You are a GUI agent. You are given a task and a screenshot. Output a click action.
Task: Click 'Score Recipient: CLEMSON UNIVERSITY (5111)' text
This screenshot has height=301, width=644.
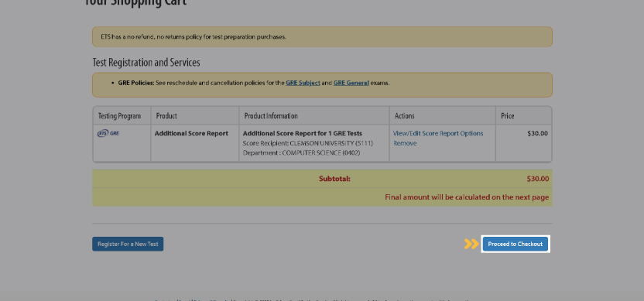308,143
